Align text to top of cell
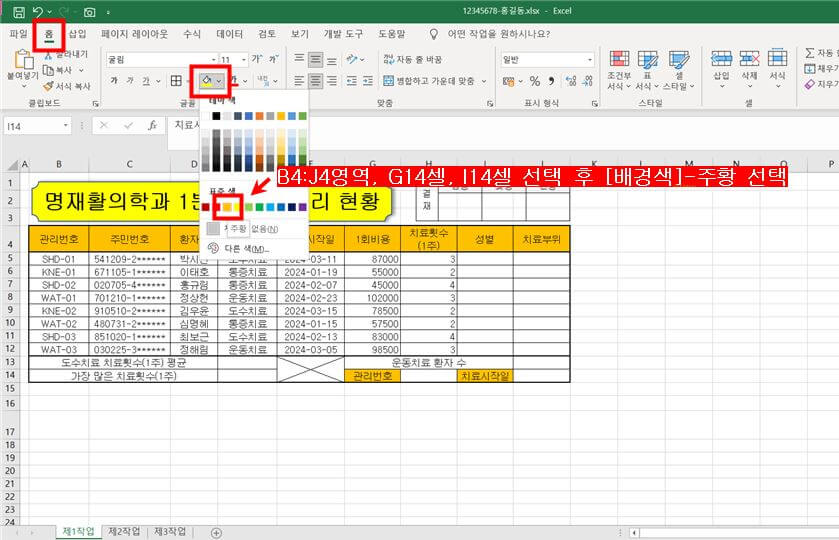 299,59
